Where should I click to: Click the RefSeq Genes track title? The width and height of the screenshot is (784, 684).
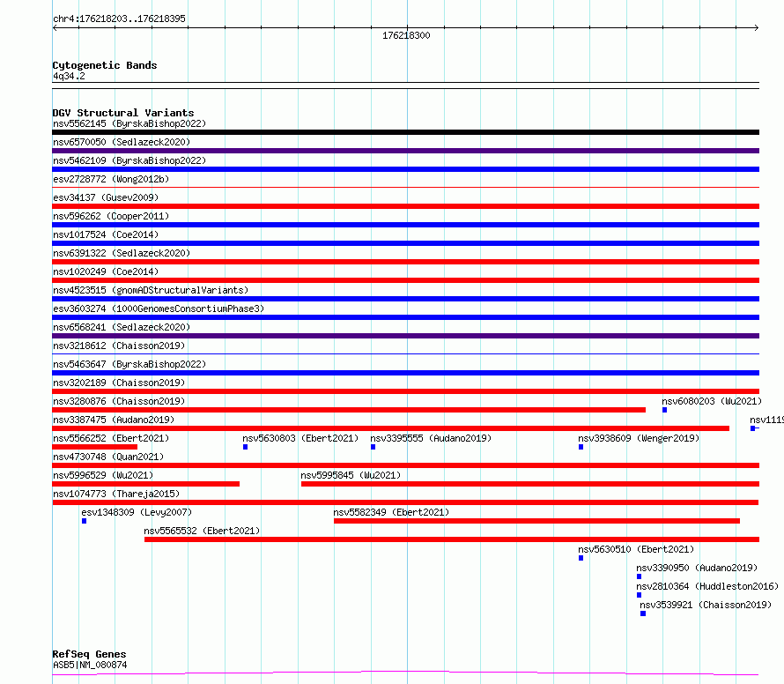point(89,655)
